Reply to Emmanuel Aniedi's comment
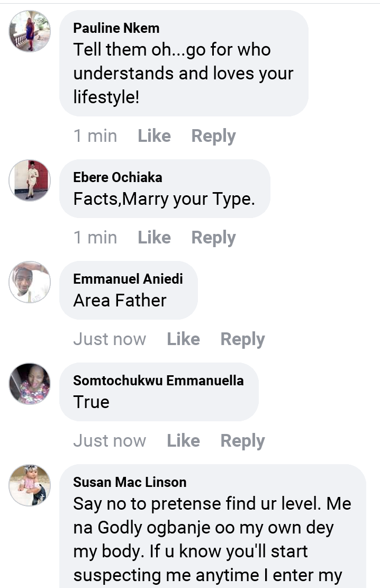This screenshot has width=380, height=588. (x=242, y=339)
